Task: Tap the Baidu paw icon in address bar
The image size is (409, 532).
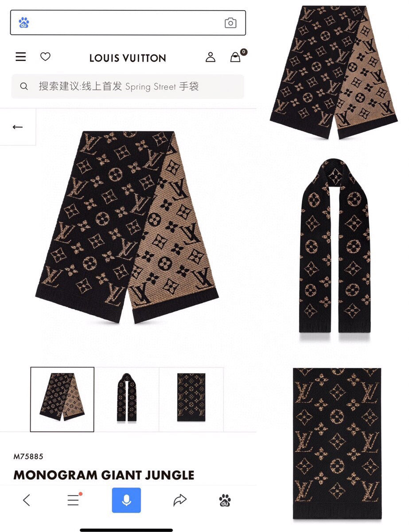Action: click(24, 23)
